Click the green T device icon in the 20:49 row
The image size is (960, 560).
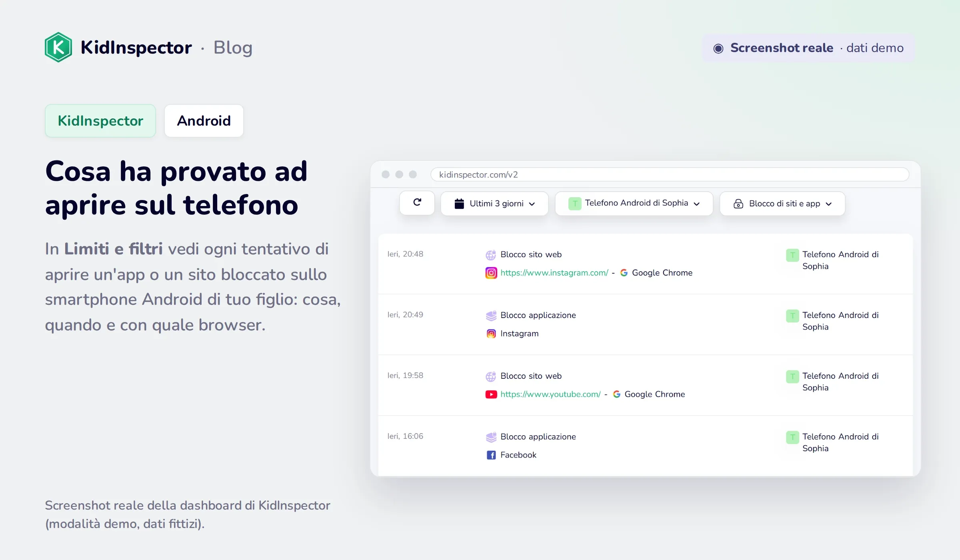pyautogui.click(x=792, y=316)
